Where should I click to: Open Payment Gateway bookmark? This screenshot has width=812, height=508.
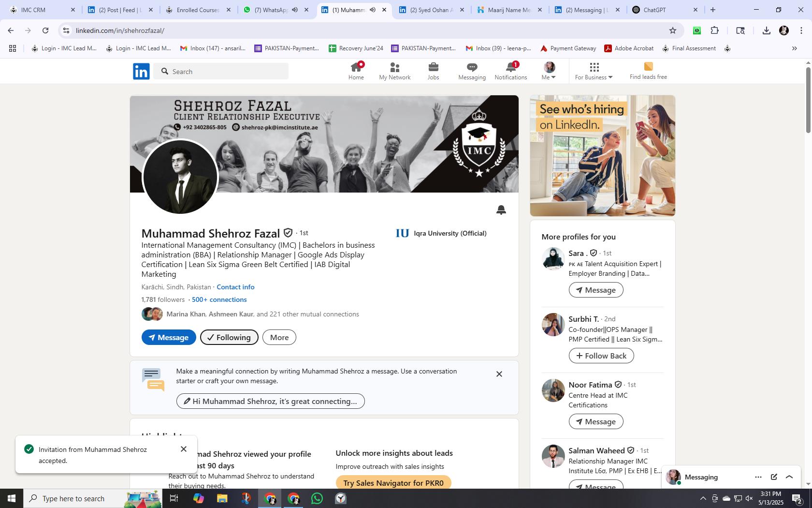568,48
